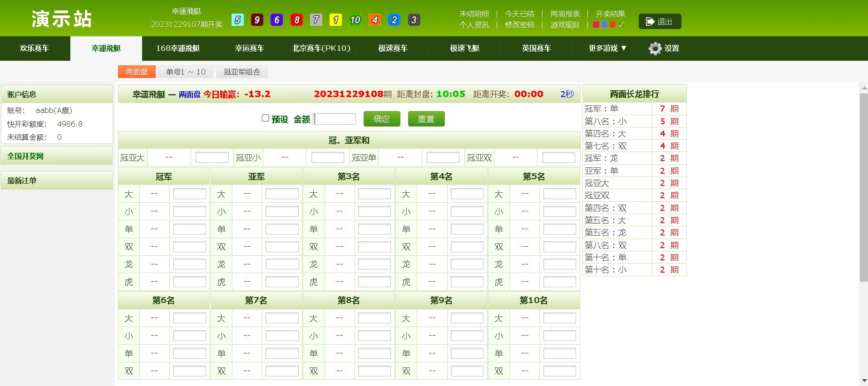
Task: Select the green number 10 ball
Action: click(355, 20)
